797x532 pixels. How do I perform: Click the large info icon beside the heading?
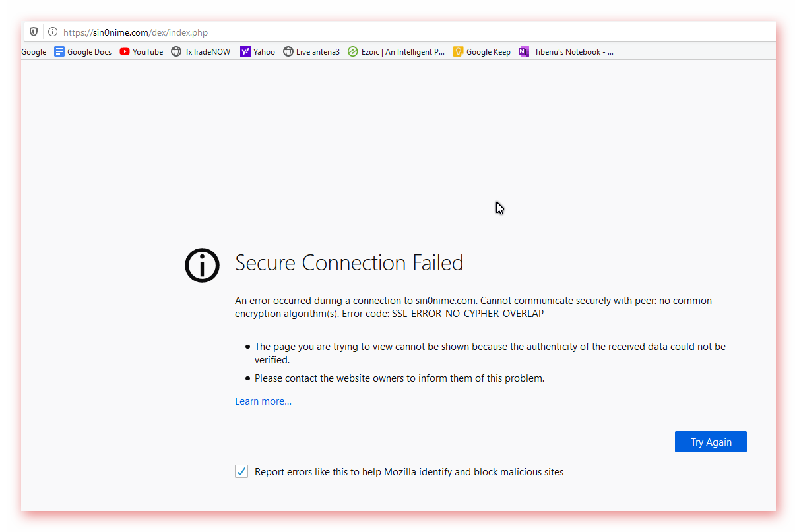click(202, 266)
